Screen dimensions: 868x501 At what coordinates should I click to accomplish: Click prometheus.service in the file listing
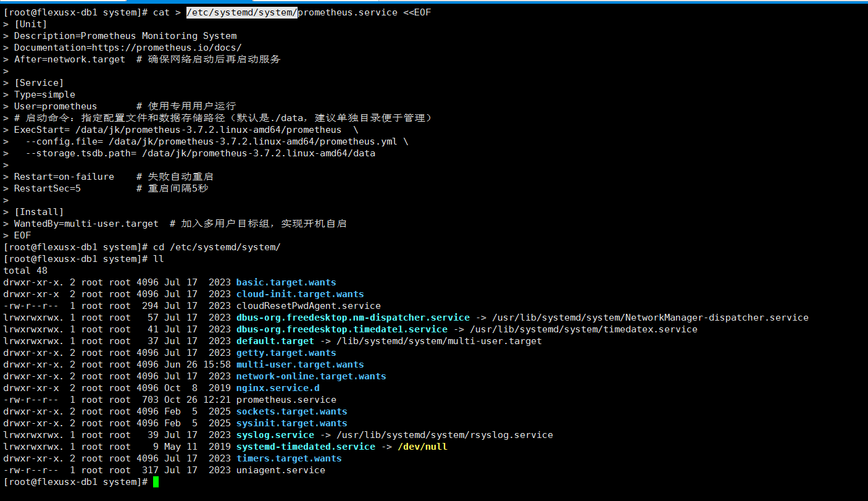point(286,400)
